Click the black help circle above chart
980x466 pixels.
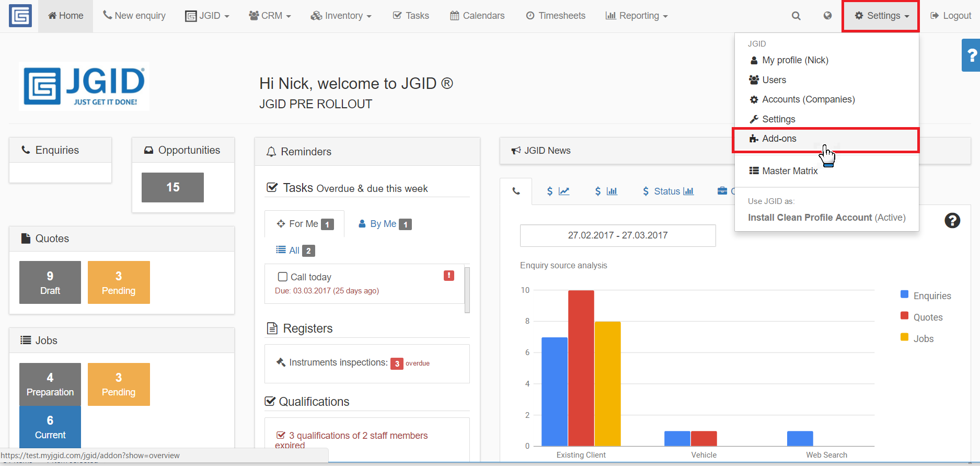point(952,221)
